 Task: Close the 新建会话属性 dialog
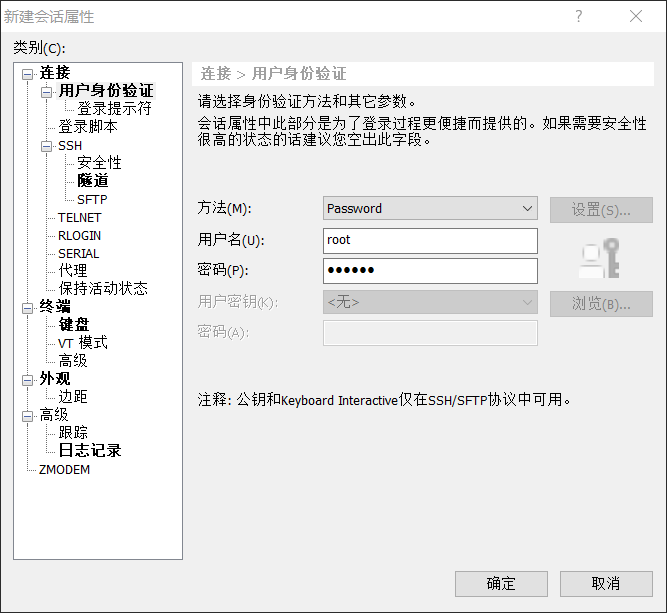tap(636, 16)
